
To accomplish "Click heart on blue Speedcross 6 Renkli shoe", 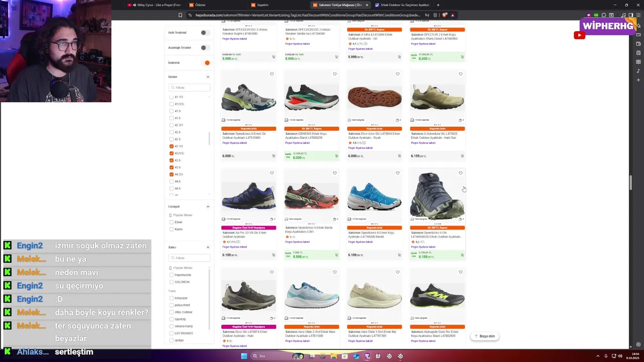I will point(397,173).
